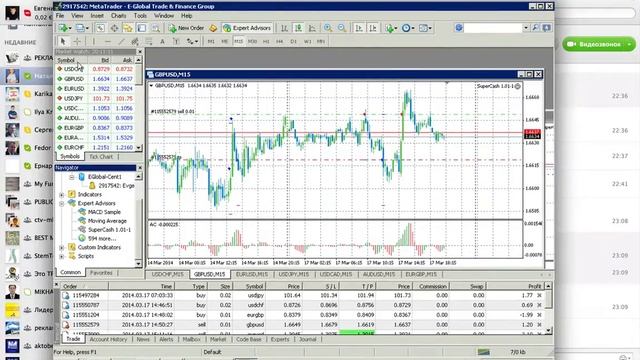The image size is (640, 360).
Task: Open the File menu
Action: (x=60, y=16)
